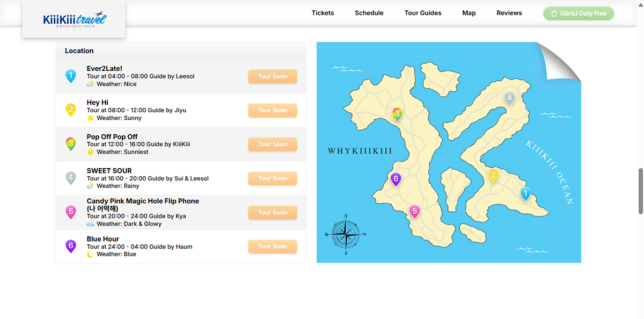The height and width of the screenshot is (319, 644).
Task: Click the rainbow pin 3 on the island map
Action: 397,114
